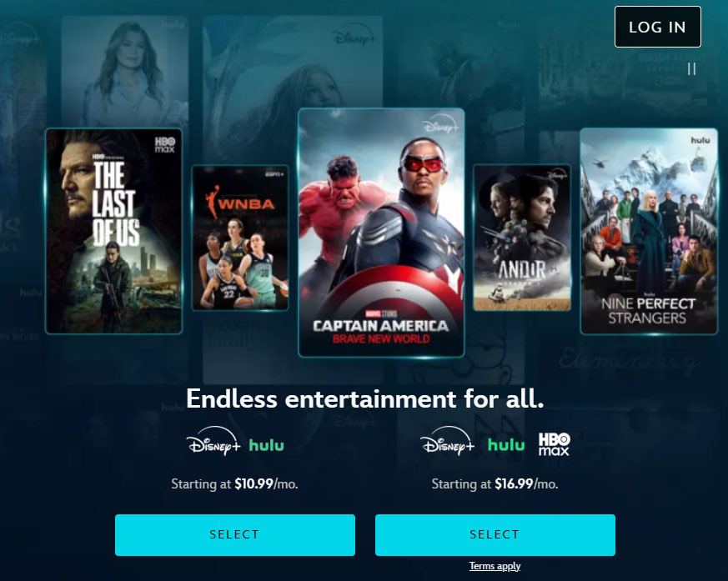Image resolution: width=728 pixels, height=581 pixels.
Task: Click the Disney+ logo in the $16.99 bundle
Action: click(x=448, y=441)
